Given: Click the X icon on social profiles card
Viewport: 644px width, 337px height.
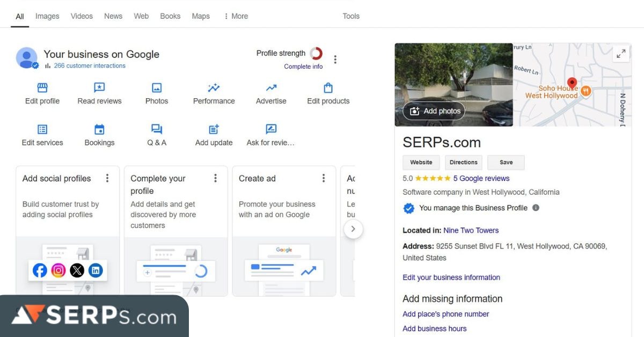Looking at the screenshot, I should click(x=77, y=270).
